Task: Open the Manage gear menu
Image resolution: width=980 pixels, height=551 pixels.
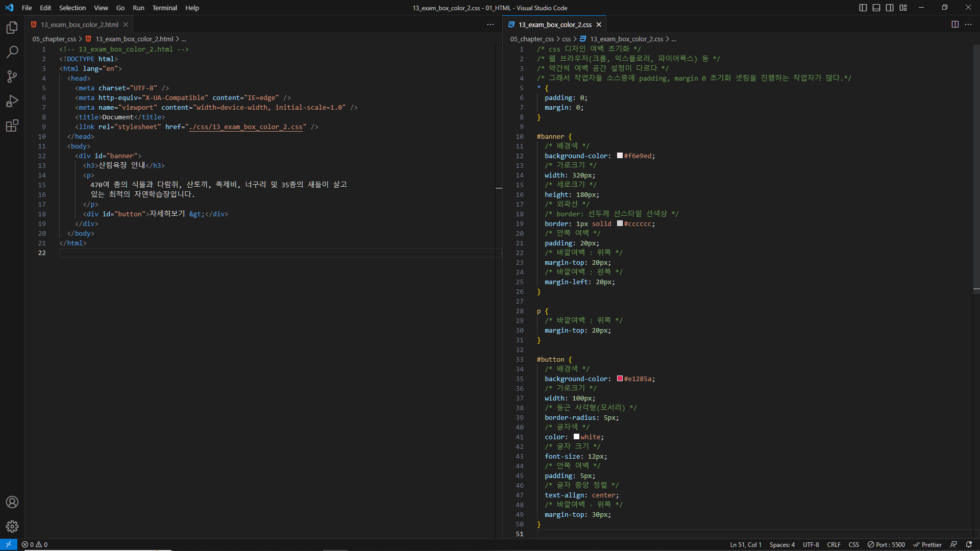Action: (12, 527)
